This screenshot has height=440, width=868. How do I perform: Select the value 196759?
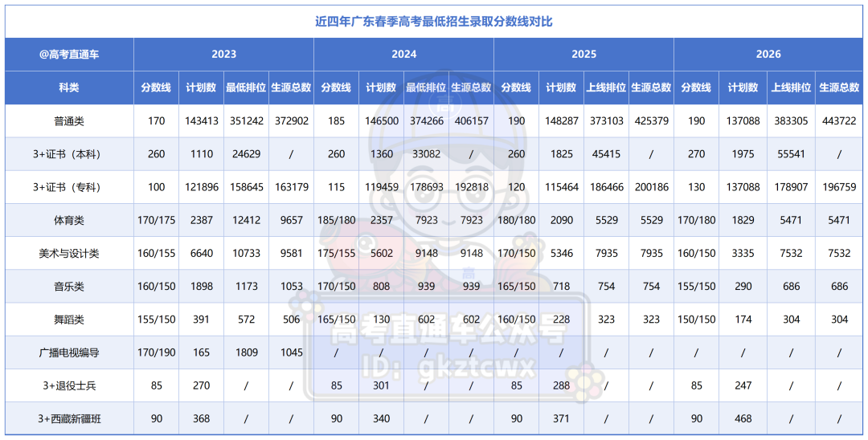[x=839, y=187]
